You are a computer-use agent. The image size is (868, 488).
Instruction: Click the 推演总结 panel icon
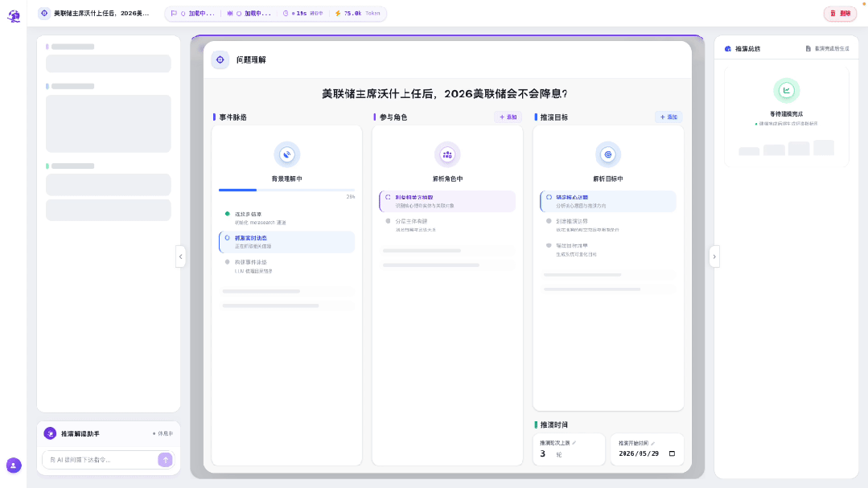pos(728,49)
